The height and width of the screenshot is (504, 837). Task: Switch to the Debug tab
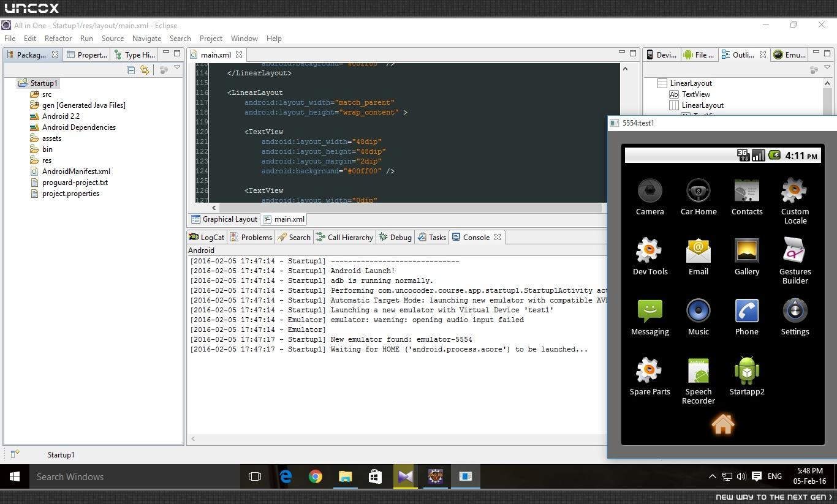coord(395,237)
